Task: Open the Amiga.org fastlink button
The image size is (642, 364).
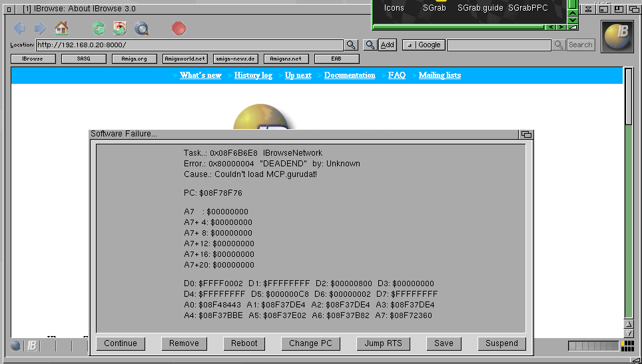Action: click(x=135, y=59)
